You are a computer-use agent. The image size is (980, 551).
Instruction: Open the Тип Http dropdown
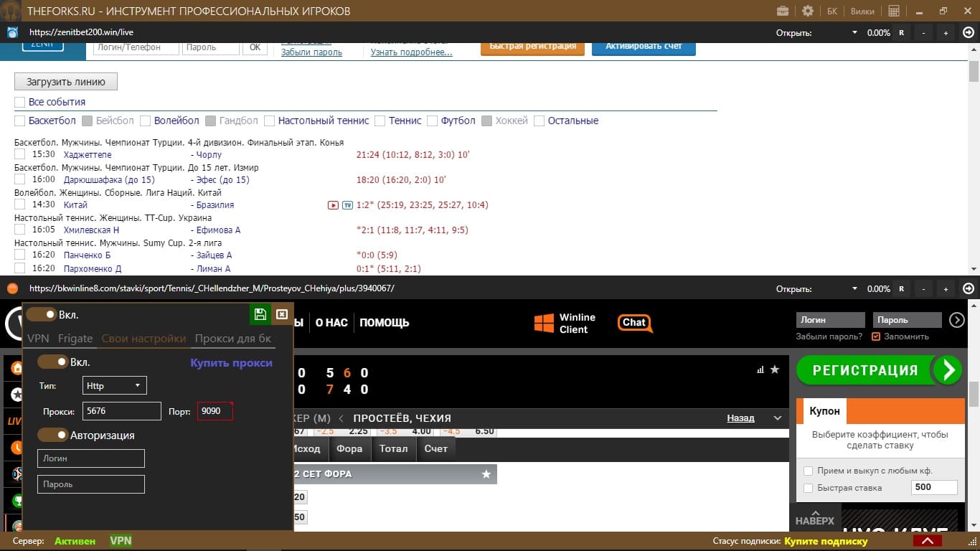click(x=115, y=386)
